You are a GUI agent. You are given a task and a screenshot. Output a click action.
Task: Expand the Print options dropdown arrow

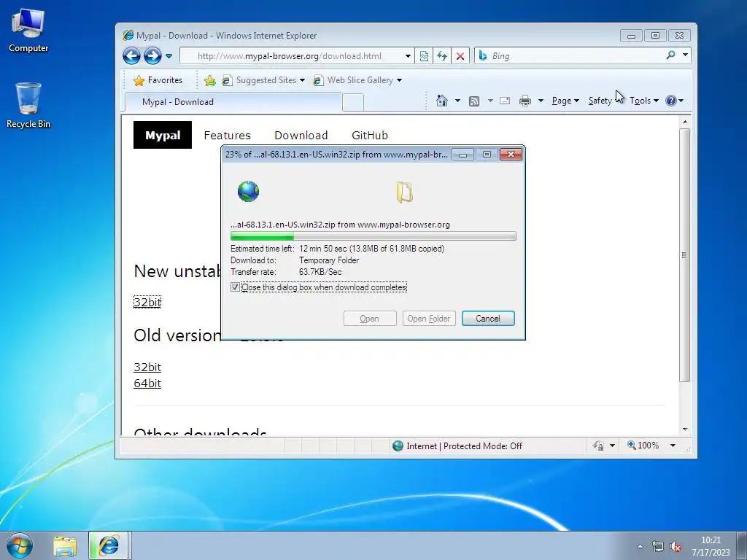(541, 101)
